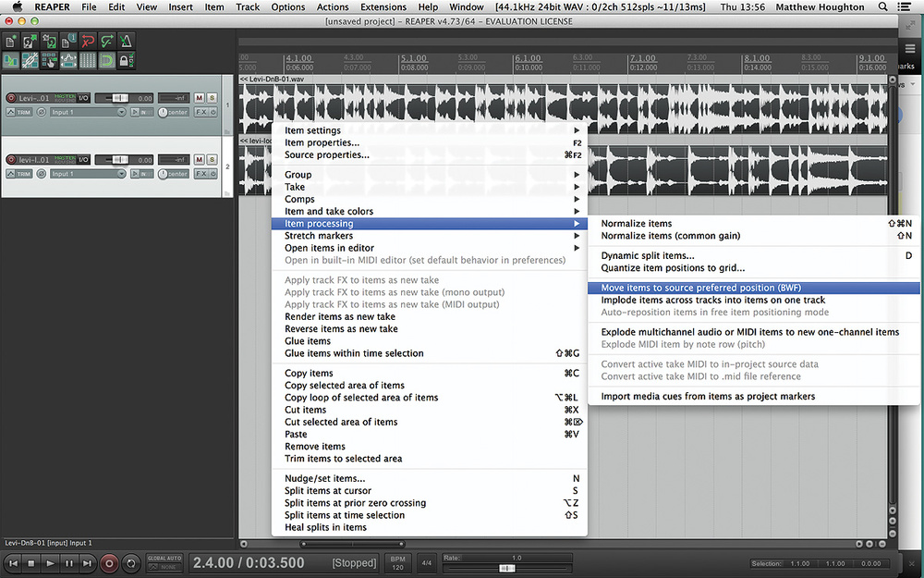Image resolution: width=924 pixels, height=578 pixels.
Task: Toggle snapping magnet toolbar icon
Action: [106, 60]
